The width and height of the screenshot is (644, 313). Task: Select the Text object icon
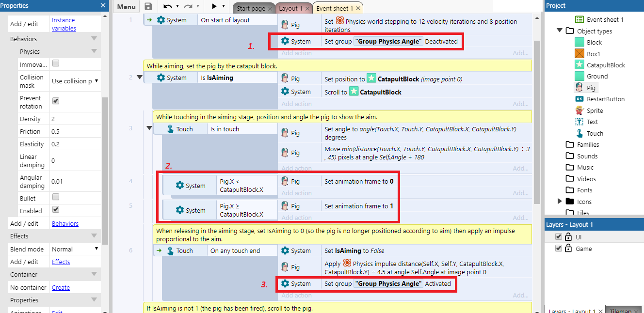click(x=579, y=122)
